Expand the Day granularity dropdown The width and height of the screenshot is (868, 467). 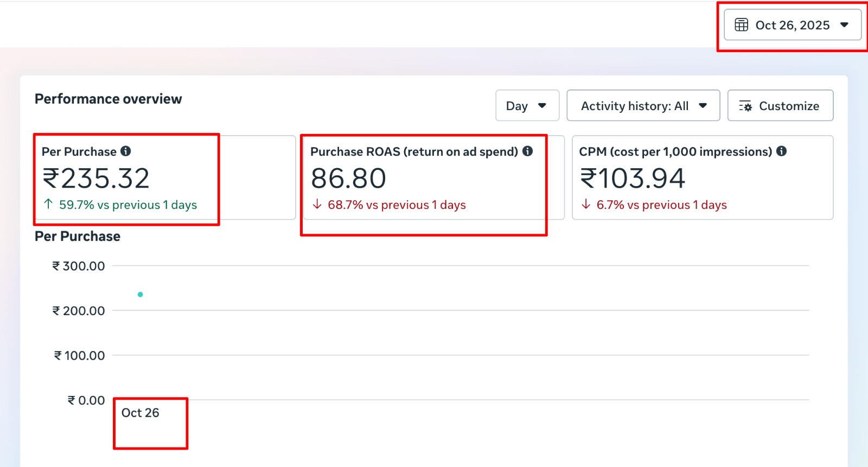(527, 106)
